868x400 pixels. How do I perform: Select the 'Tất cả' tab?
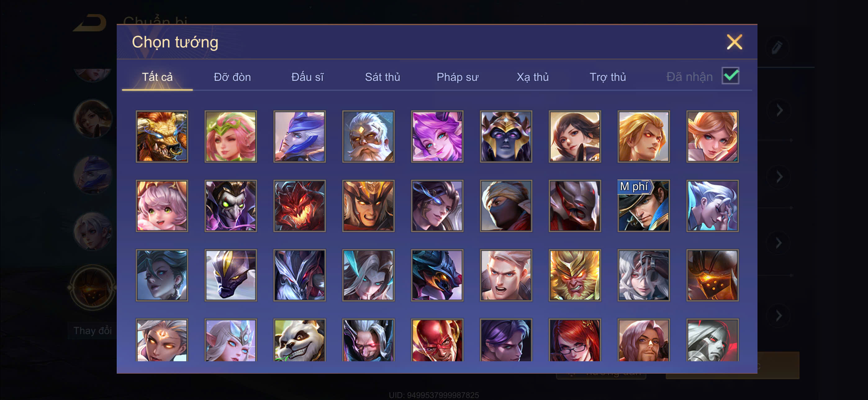157,77
